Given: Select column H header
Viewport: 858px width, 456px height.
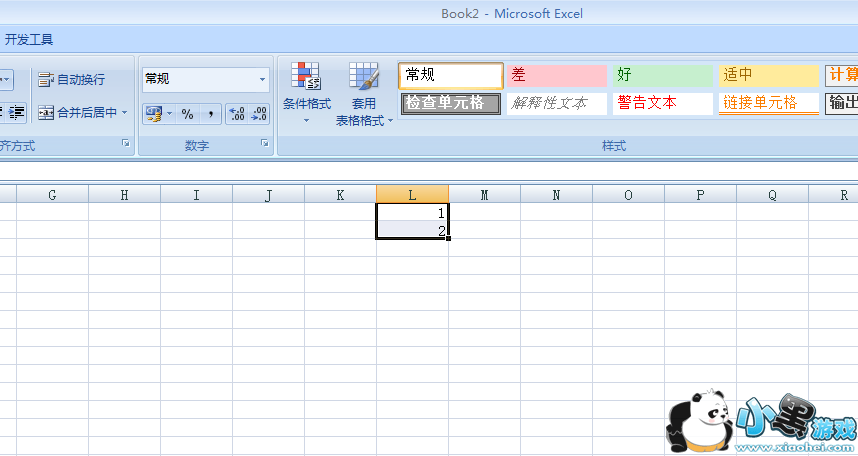Looking at the screenshot, I should click(124, 194).
